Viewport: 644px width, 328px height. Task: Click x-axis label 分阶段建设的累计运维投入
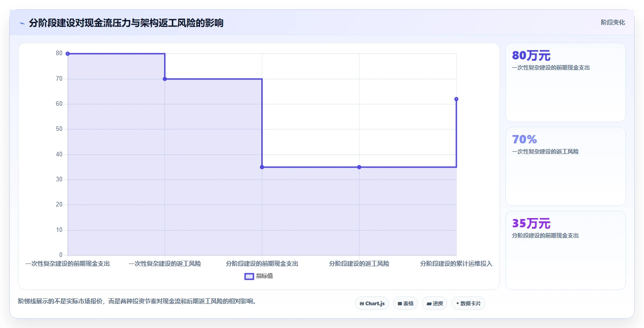456,264
